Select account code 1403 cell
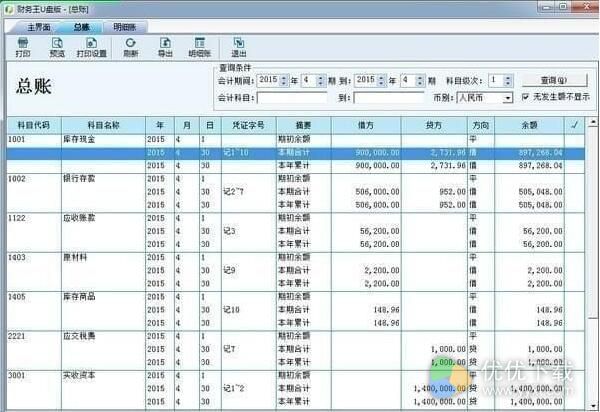This screenshot has height=412, width=600. click(34, 258)
